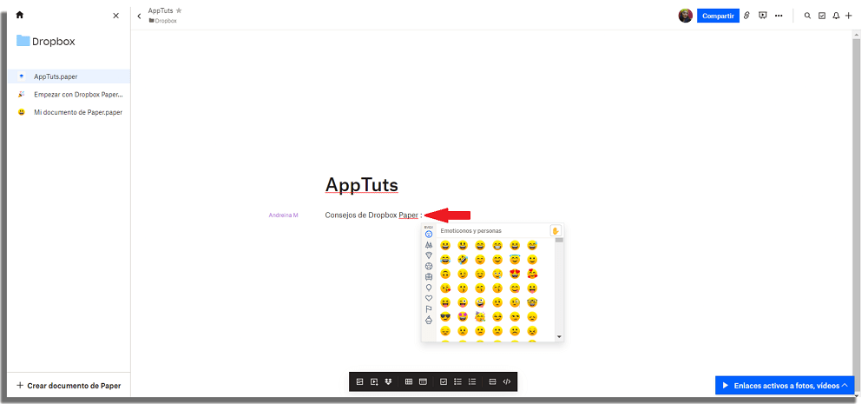Select the travel emoji category (bus)
868x404 pixels.
(429, 276)
